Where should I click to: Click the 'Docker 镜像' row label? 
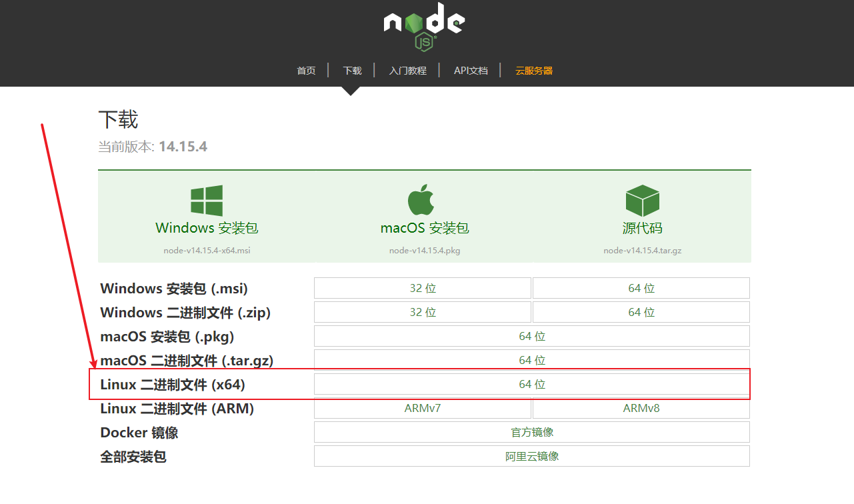[x=139, y=433]
